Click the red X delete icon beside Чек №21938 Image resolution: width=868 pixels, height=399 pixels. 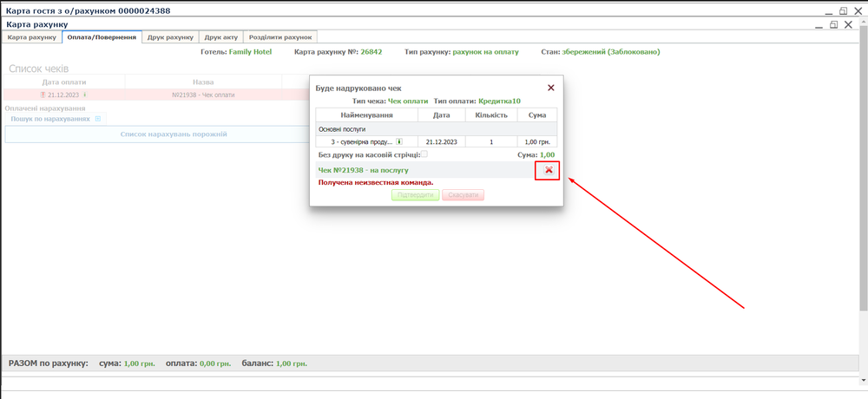[x=549, y=170]
